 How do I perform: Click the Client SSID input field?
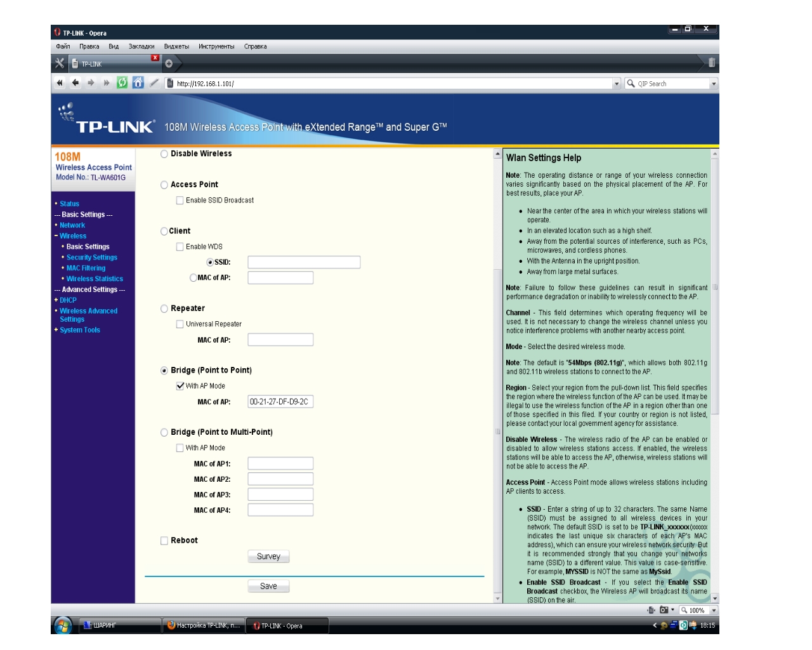click(x=304, y=262)
